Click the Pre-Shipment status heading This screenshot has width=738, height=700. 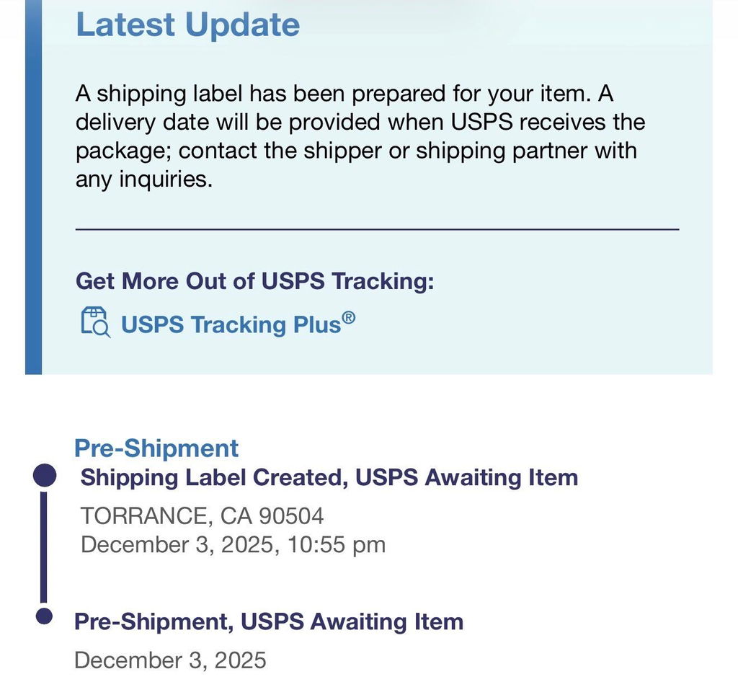pos(156,448)
